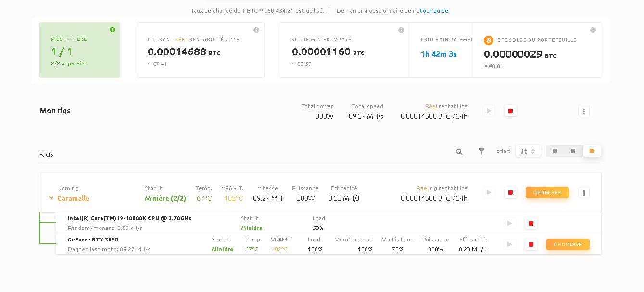
Task: Click Optimiser button for Caramelle rig
Action: pyautogui.click(x=547, y=192)
